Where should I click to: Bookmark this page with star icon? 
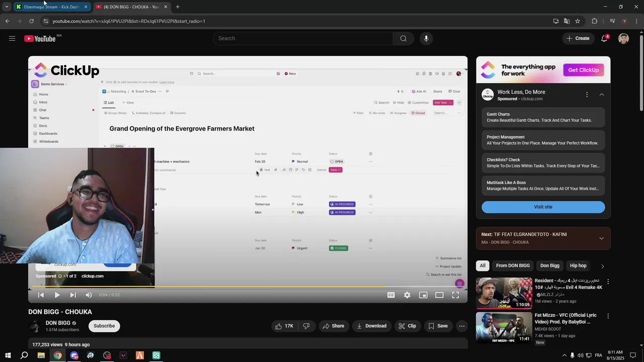578,21
